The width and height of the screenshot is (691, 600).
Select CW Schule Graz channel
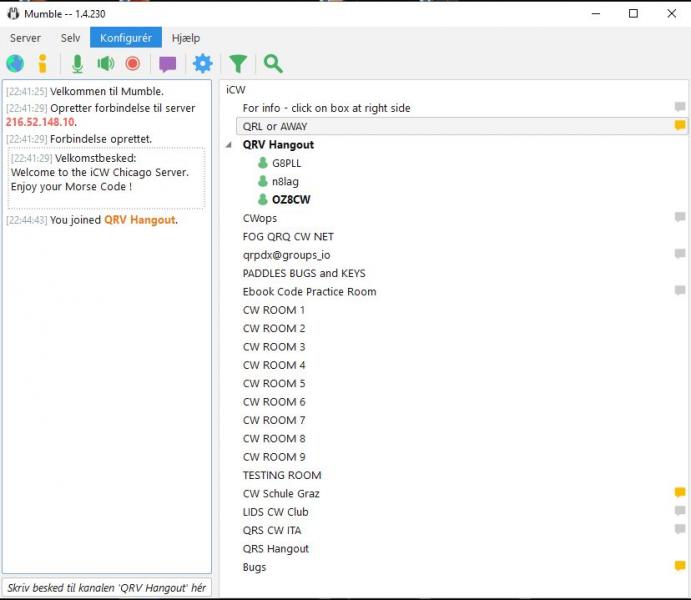coord(281,493)
